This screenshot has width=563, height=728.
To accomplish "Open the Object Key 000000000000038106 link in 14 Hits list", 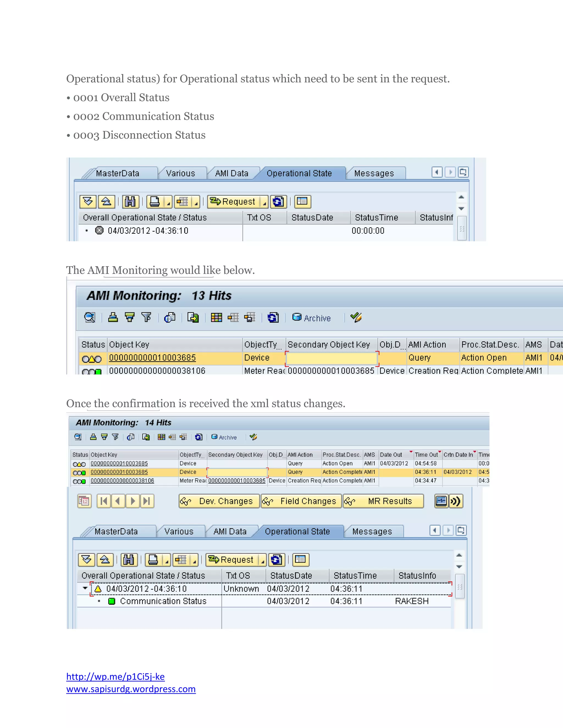I will click(x=122, y=481).
